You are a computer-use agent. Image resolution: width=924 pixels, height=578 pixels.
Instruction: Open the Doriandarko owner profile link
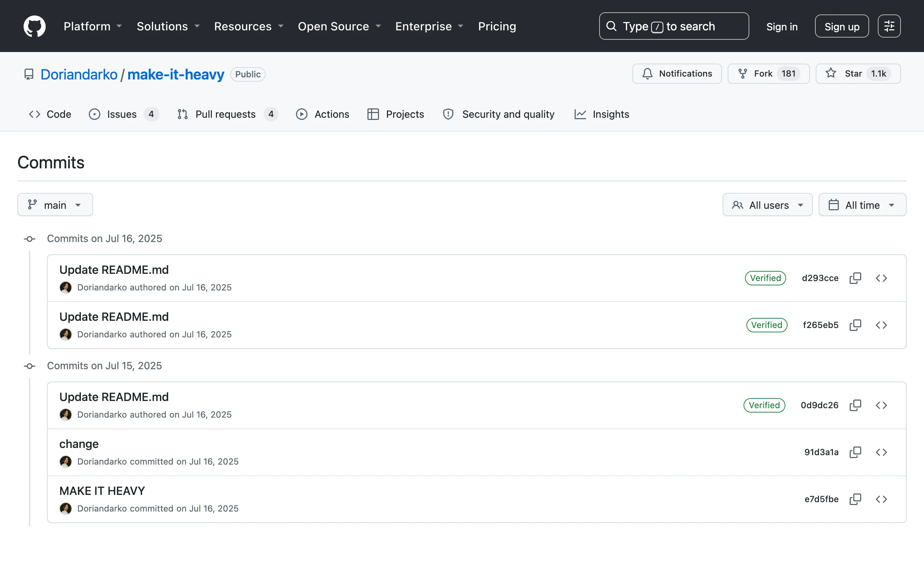[x=79, y=74]
